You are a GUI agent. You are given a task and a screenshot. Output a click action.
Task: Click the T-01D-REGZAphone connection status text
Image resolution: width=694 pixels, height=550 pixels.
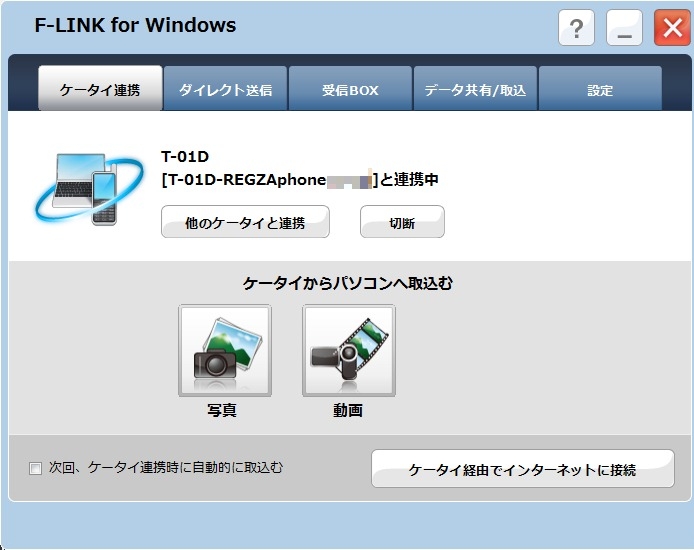tap(300, 180)
